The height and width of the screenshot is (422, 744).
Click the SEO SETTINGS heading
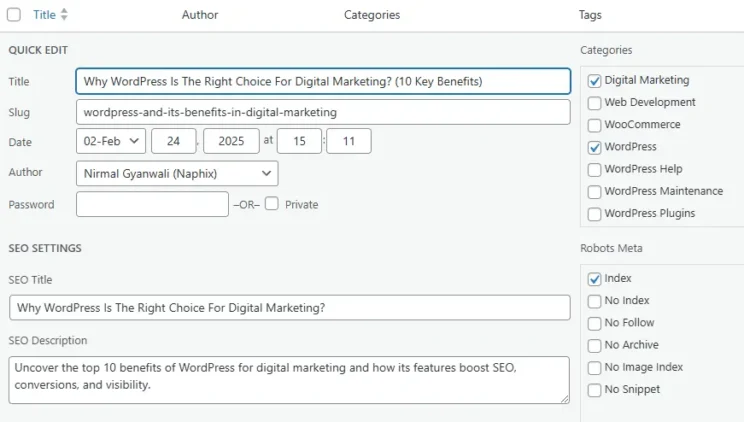point(45,248)
